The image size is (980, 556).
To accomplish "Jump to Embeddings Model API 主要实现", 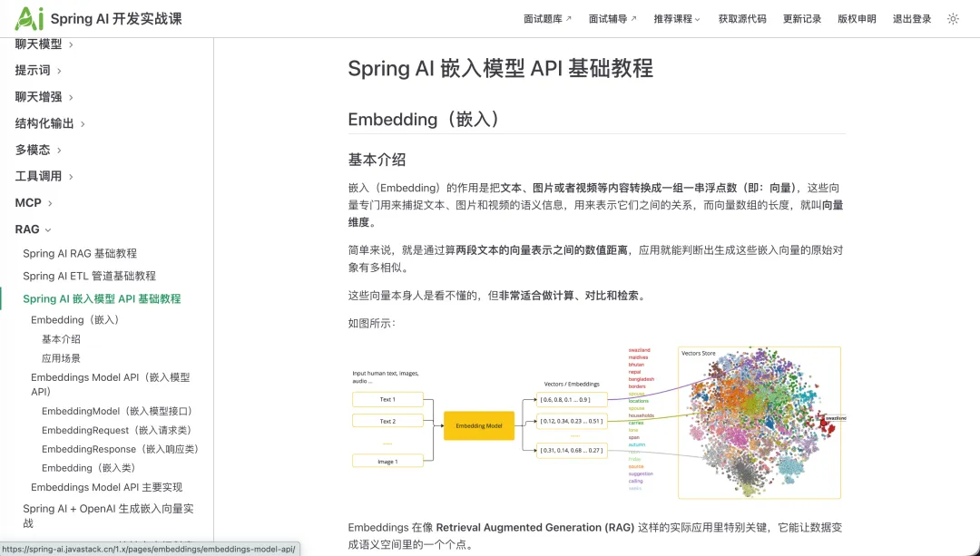I will point(107,487).
